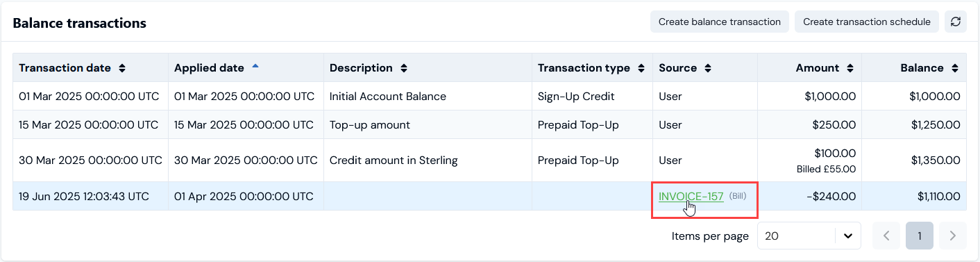980x262 pixels.
Task: Click Create balance transaction button
Action: point(720,22)
